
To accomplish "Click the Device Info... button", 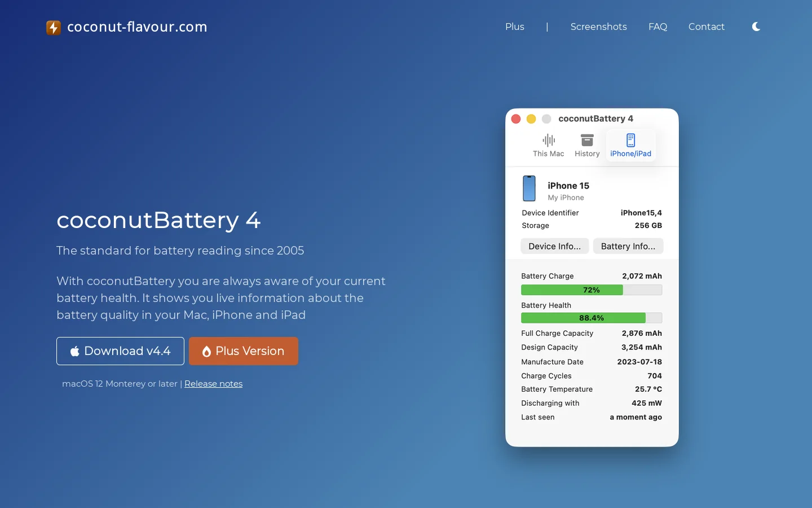I will pos(555,246).
